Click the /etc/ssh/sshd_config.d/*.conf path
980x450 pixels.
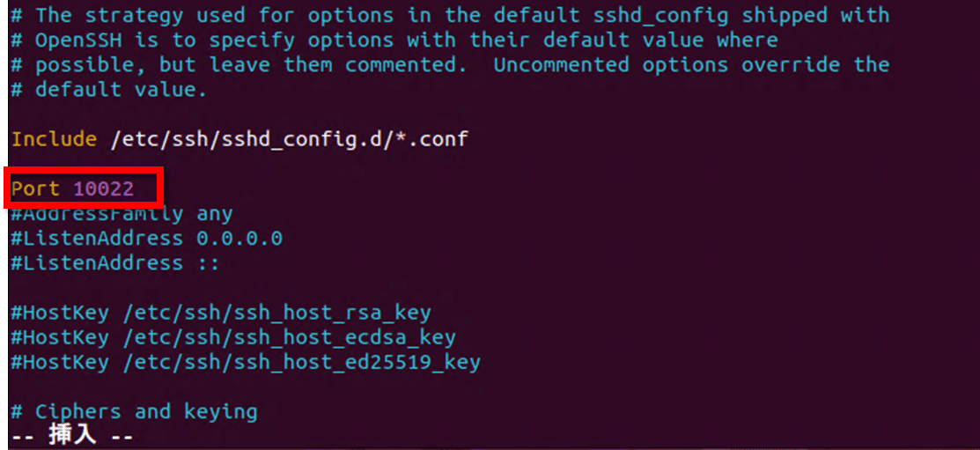pyautogui.click(x=289, y=139)
